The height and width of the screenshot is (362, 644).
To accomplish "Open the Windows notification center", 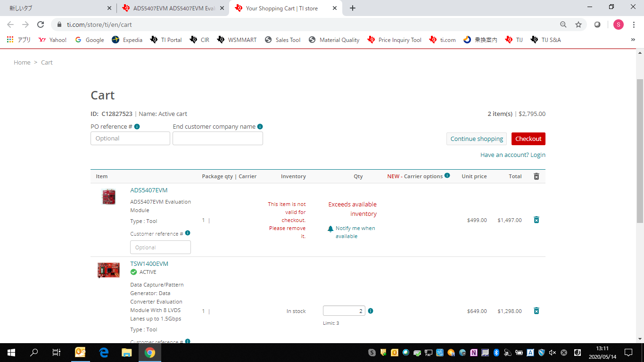I will pos(628,352).
